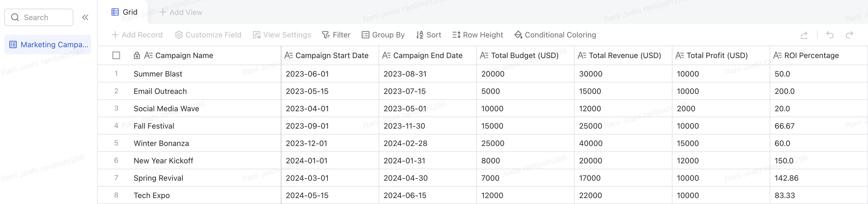Image resolution: width=868 pixels, height=204 pixels.
Task: Click the redo arrow icon
Action: [850, 35]
